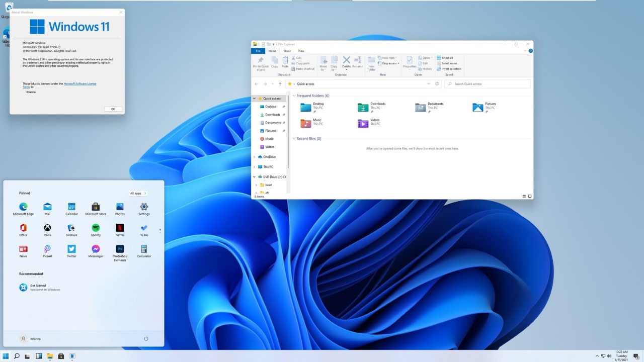Click the Up arrow navigation button
The width and height of the screenshot is (644, 362).
pos(280,84)
